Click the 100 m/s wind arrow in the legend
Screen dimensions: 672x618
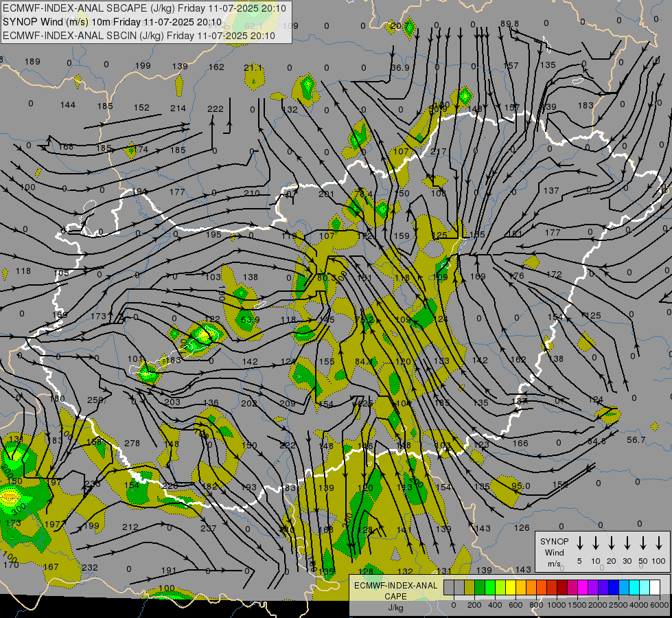[659, 543]
